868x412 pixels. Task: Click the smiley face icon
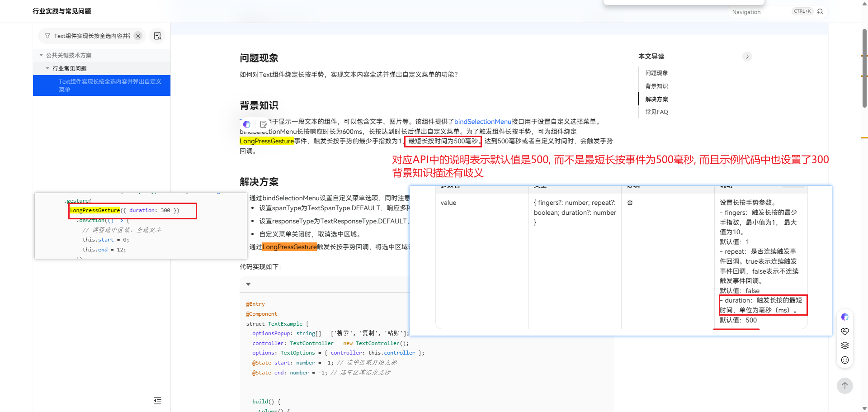coord(845,360)
